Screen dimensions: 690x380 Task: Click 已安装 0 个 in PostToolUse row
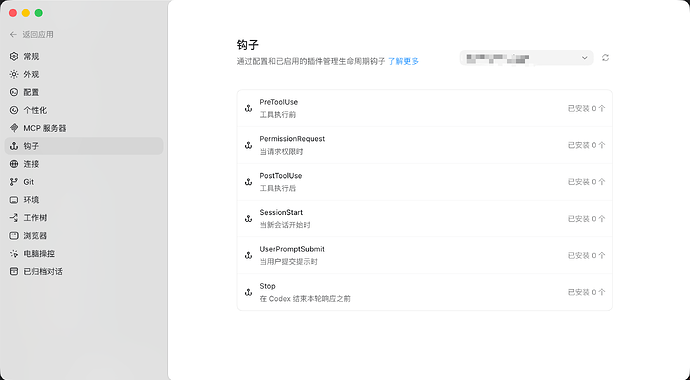(x=587, y=182)
